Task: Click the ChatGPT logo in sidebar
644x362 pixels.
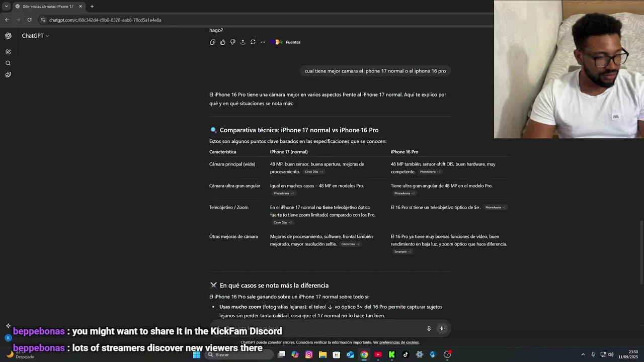Action: [x=8, y=36]
